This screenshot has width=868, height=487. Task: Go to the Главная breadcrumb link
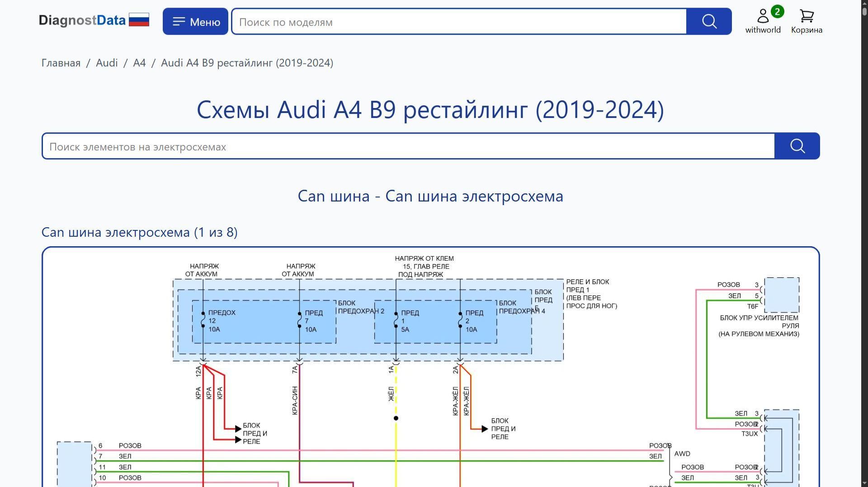(x=61, y=63)
